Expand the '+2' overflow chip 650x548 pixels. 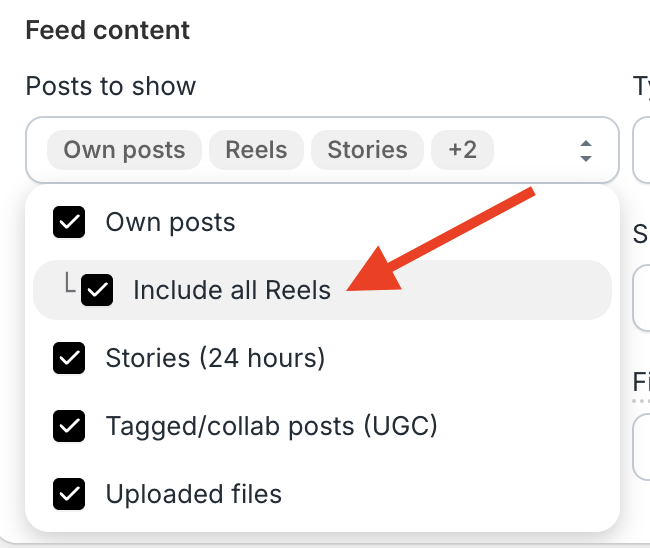(x=462, y=150)
